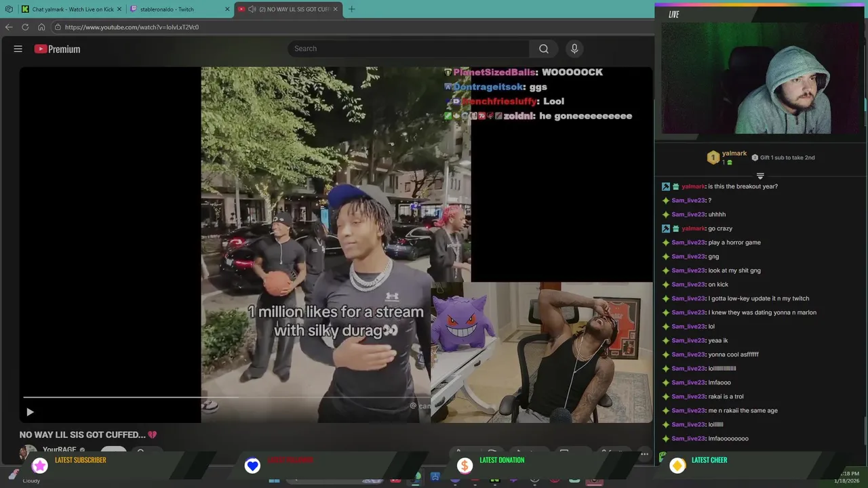Close the stableronaldo Twitch tab
The image size is (868, 488).
(x=227, y=9)
